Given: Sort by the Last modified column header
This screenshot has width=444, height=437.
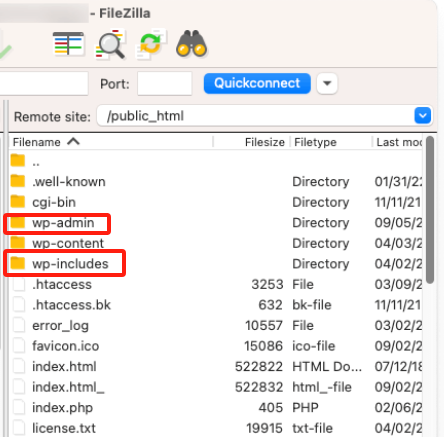Looking at the screenshot, I should click(x=398, y=142).
